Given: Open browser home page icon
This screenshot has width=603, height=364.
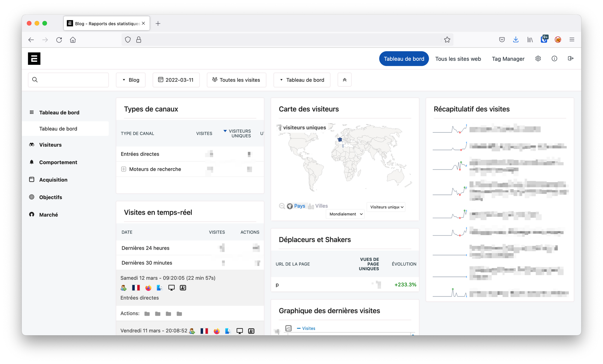Looking at the screenshot, I should point(73,40).
